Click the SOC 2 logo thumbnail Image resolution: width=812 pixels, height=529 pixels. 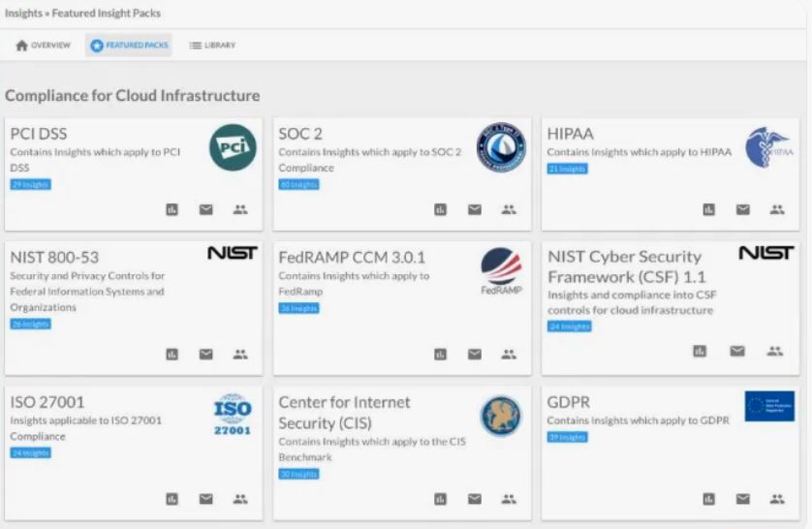point(501,147)
